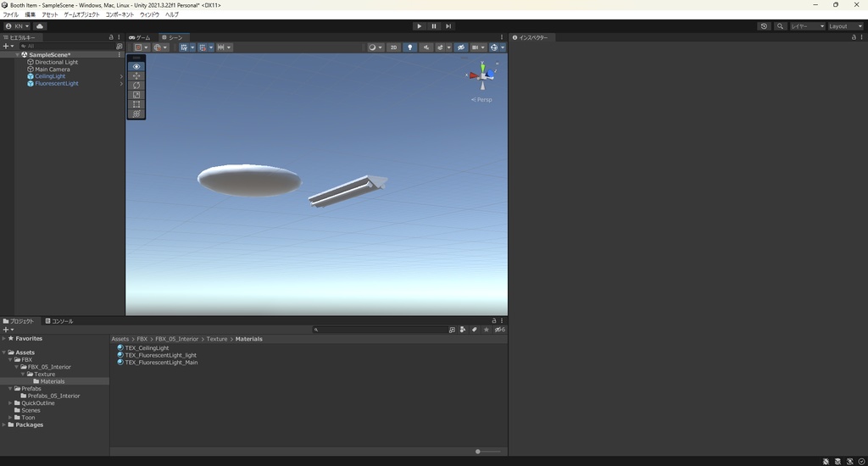
Task: Open the Layout dropdown
Action: pyautogui.click(x=845, y=26)
